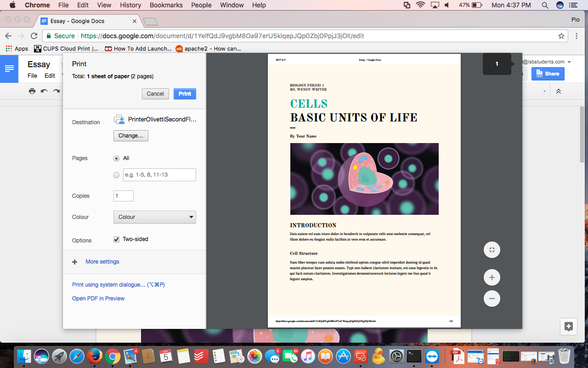588x368 pixels.
Task: Collapse the Docs menus with double chevron
Action: tap(559, 91)
